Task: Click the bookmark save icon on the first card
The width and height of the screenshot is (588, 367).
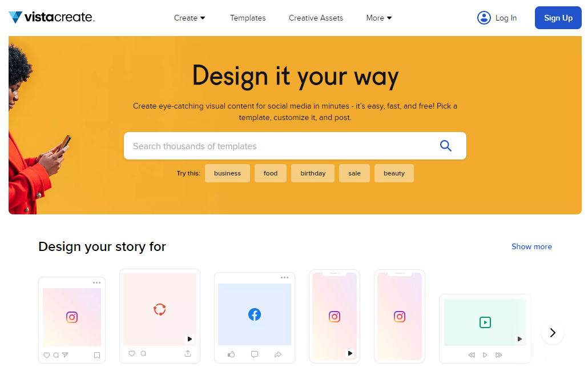Action: coord(97,355)
